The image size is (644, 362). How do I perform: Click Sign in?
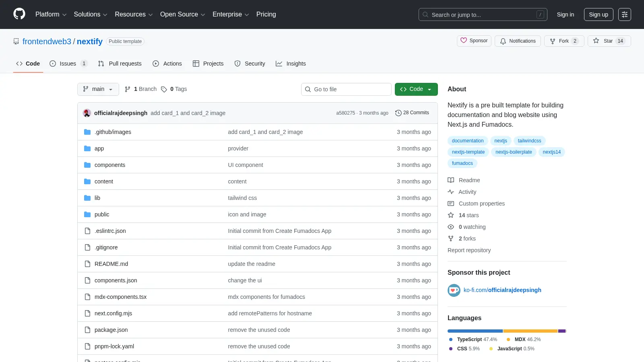coord(566,14)
